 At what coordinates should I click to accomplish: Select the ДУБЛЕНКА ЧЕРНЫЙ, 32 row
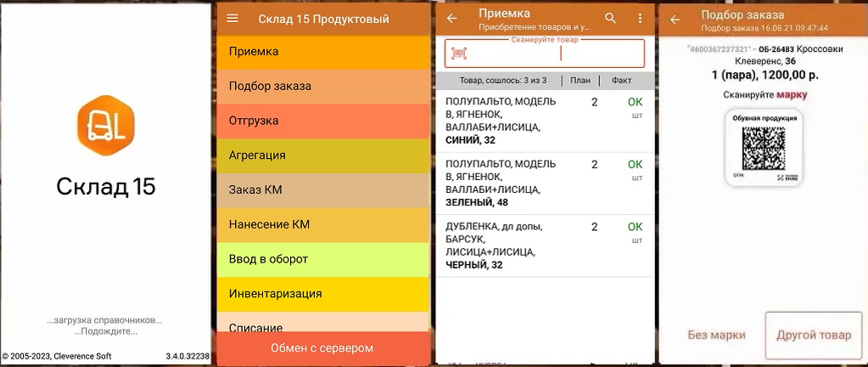[x=545, y=246]
